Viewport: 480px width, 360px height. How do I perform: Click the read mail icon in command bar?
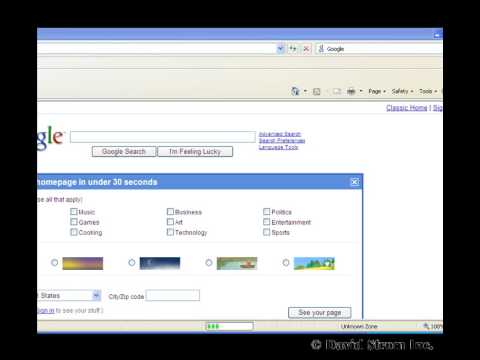337,91
